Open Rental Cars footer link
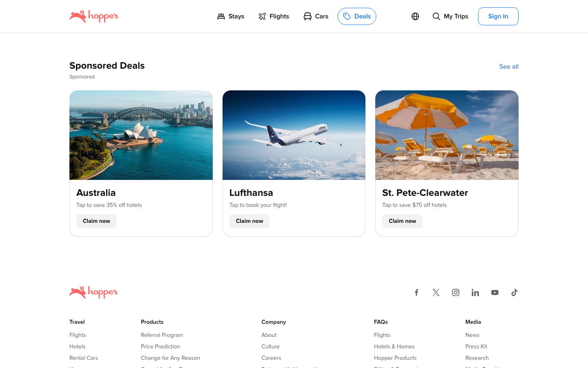This screenshot has width=588, height=368. pos(84,358)
